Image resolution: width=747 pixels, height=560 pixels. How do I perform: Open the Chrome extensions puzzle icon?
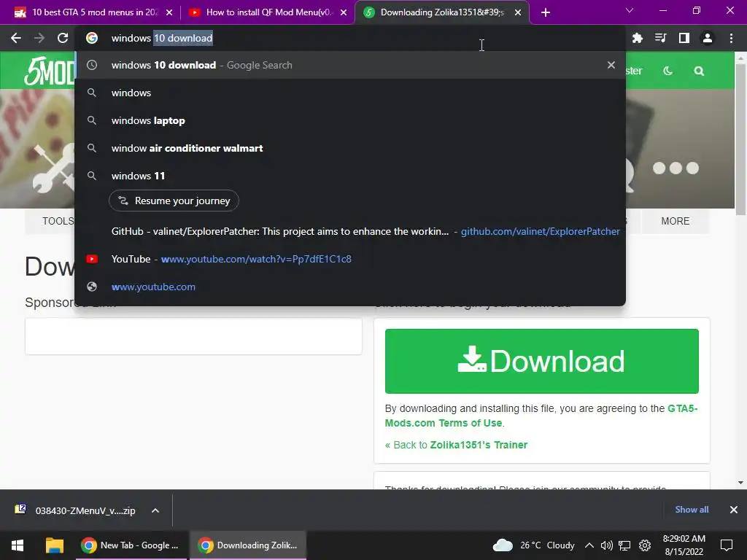click(637, 38)
